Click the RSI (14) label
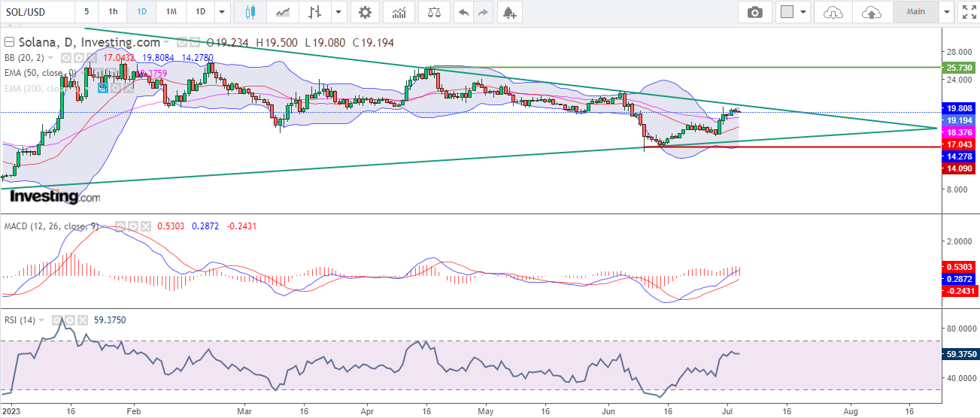The width and height of the screenshot is (980, 418). [20, 320]
